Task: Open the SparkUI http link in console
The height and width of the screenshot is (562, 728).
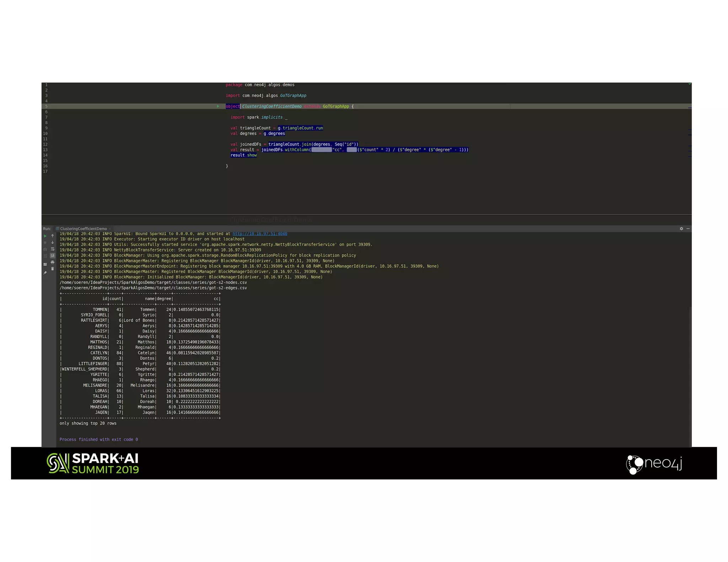Action: (259, 234)
